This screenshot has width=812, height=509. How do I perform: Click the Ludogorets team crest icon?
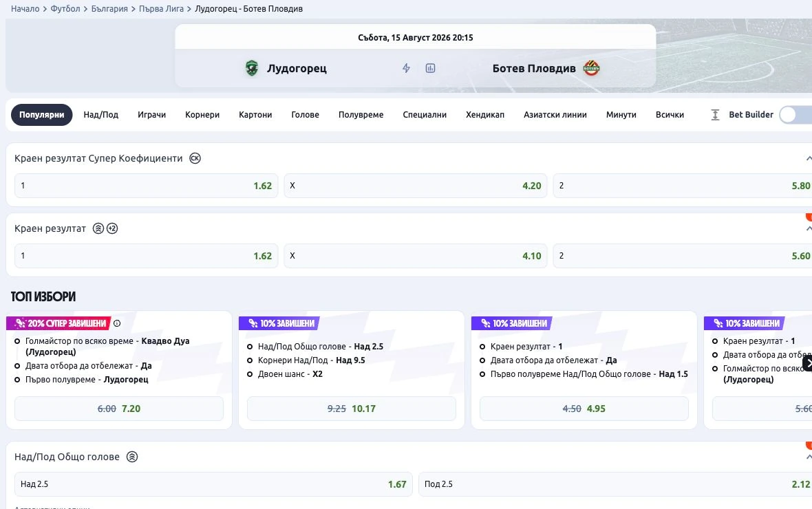(252, 68)
